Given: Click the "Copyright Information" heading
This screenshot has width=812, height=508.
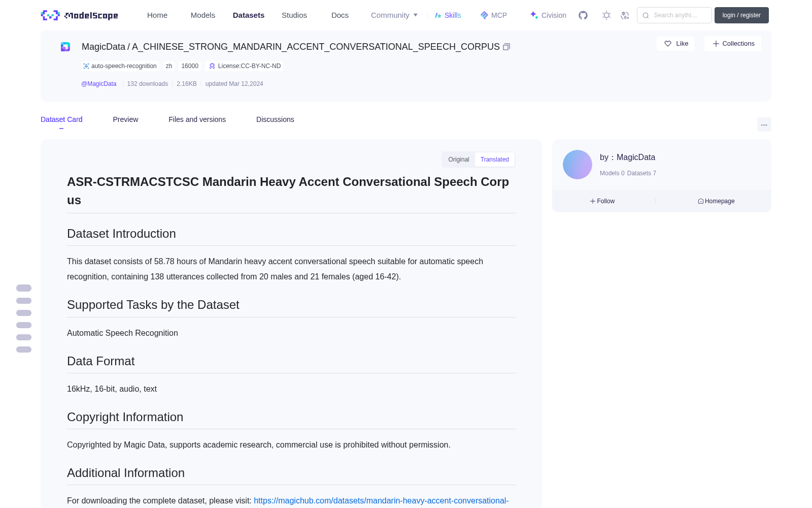Looking at the screenshot, I should point(125,417).
